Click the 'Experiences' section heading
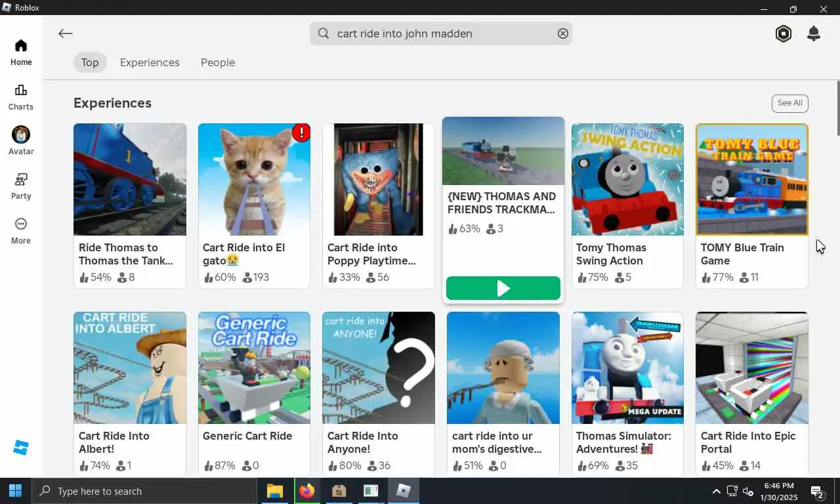Viewport: 840px width, 504px height. 112,103
